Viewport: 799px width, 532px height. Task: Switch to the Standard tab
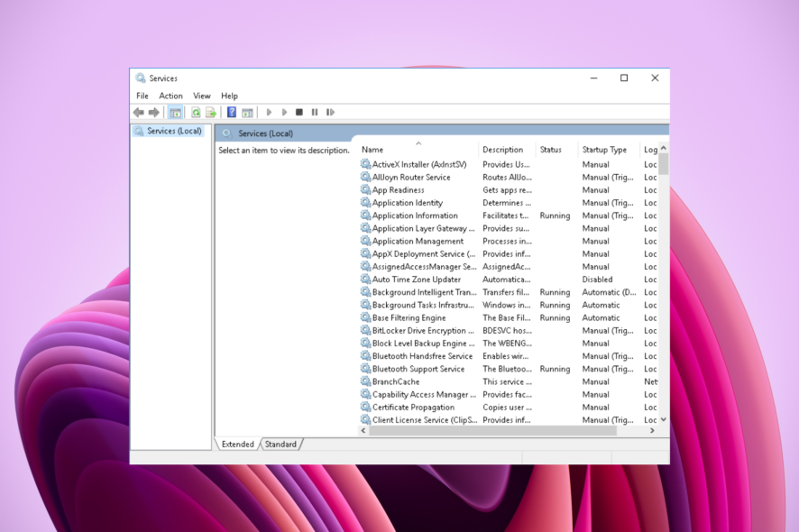(x=280, y=445)
